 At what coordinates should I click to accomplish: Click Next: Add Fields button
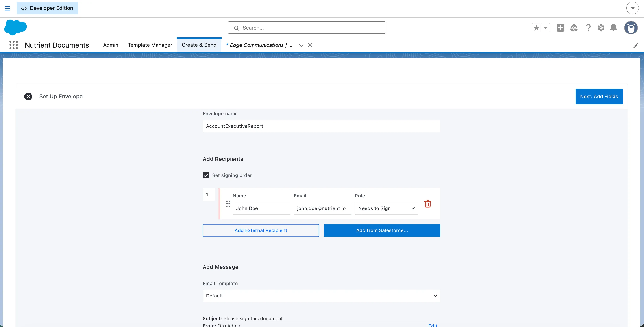pyautogui.click(x=599, y=96)
